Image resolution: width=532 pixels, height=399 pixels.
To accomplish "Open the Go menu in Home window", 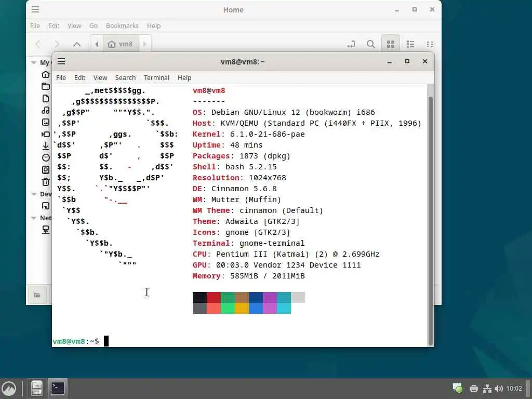I will (94, 26).
